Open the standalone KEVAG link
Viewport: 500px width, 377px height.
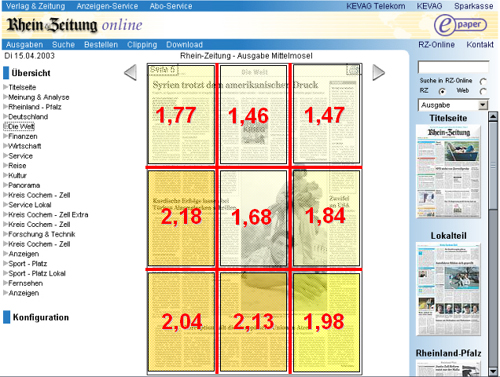click(429, 6)
